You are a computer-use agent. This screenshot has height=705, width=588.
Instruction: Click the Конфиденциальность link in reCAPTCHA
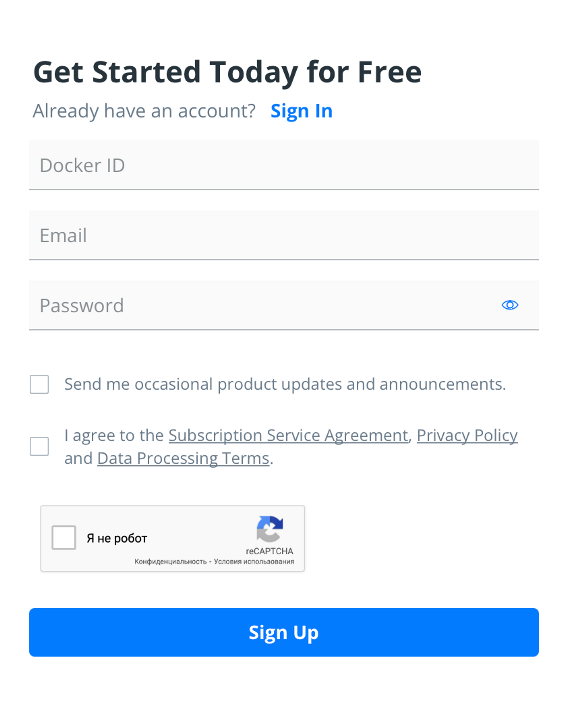[170, 562]
